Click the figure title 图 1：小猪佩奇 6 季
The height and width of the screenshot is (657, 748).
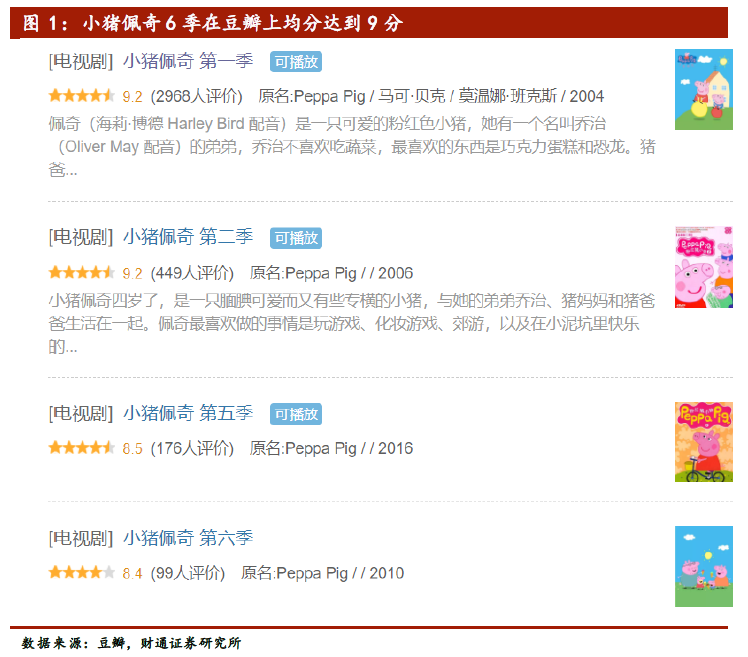coord(213,23)
